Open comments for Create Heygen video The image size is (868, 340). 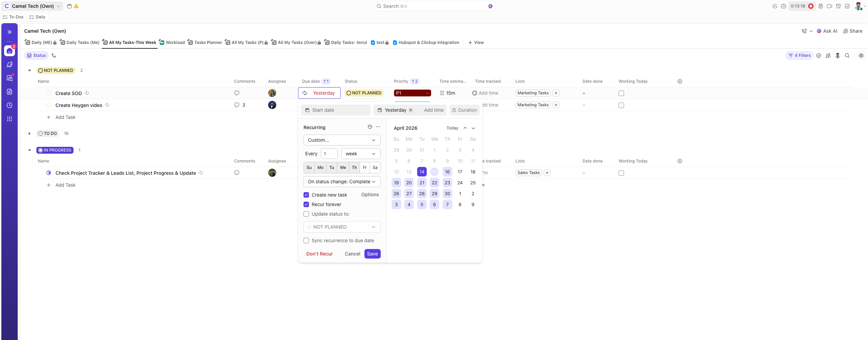237,105
